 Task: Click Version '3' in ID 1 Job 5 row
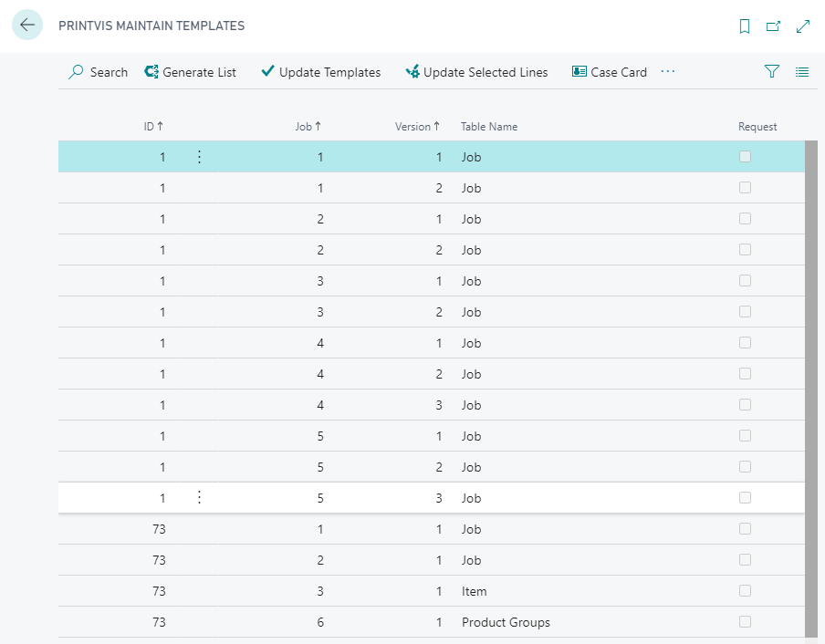(439, 498)
